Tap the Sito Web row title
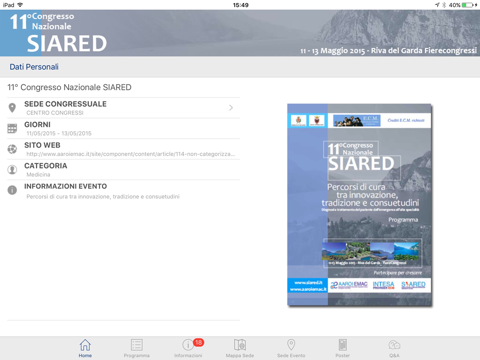 (42, 145)
